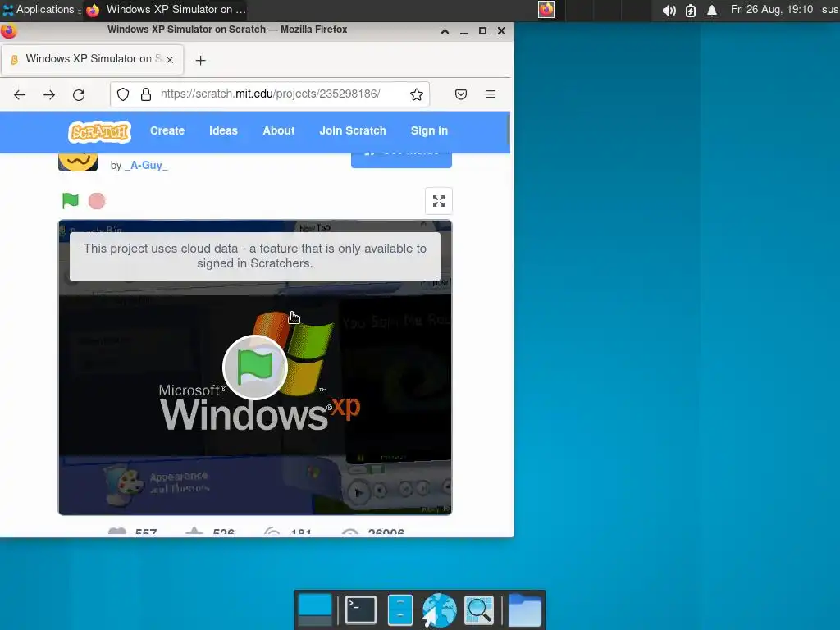Open the volume control in the panel
The image size is (840, 630).
(669, 10)
